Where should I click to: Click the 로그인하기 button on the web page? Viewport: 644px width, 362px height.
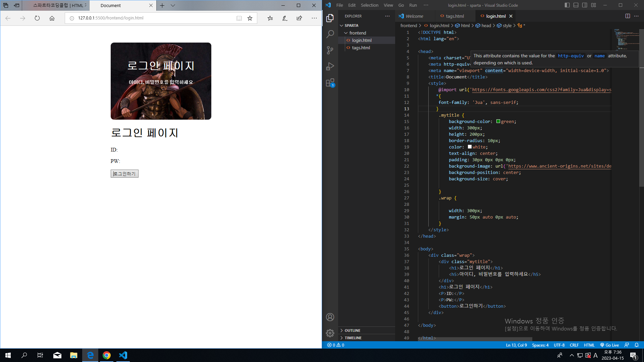[124, 174]
